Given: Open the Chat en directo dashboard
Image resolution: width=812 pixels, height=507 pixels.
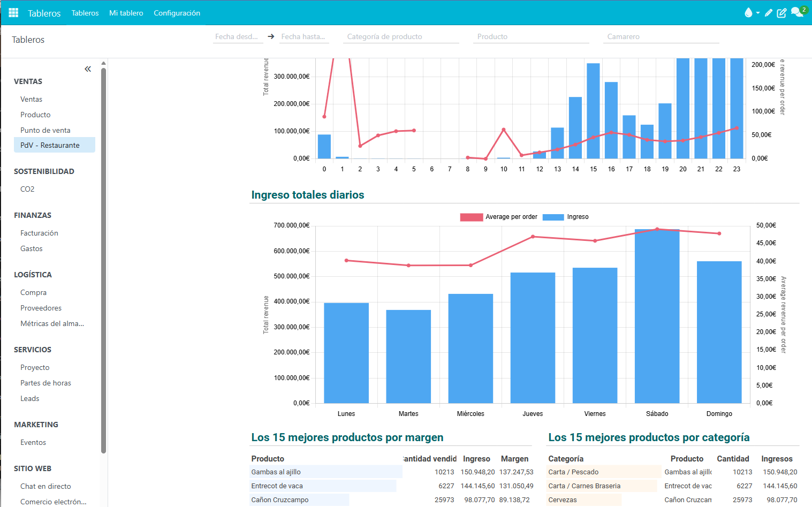Looking at the screenshot, I should (55, 486).
